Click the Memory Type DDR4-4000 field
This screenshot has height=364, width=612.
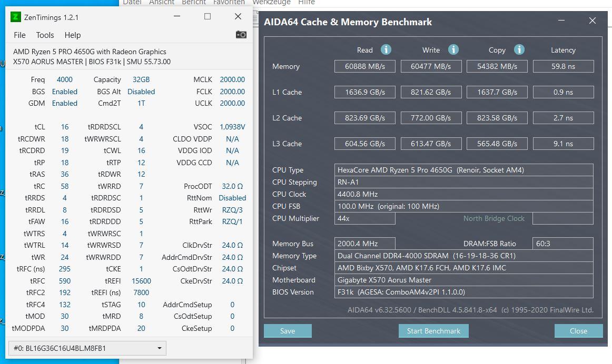pyautogui.click(x=463, y=256)
